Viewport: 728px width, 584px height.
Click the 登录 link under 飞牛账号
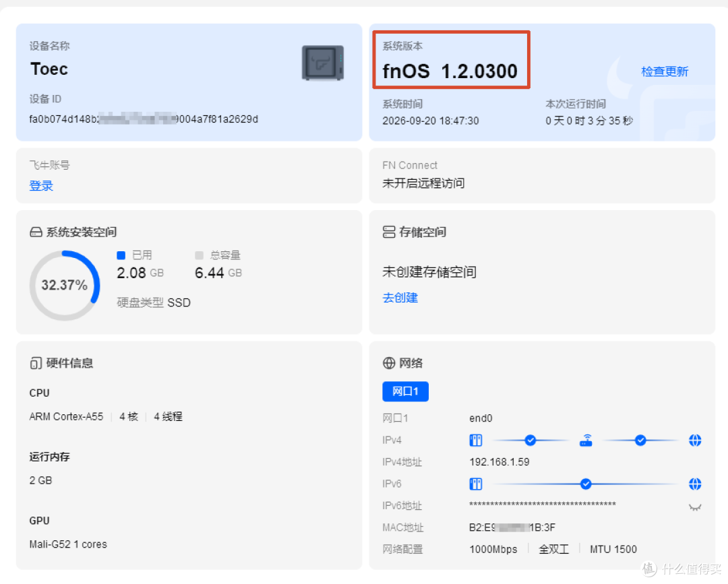tap(41, 186)
